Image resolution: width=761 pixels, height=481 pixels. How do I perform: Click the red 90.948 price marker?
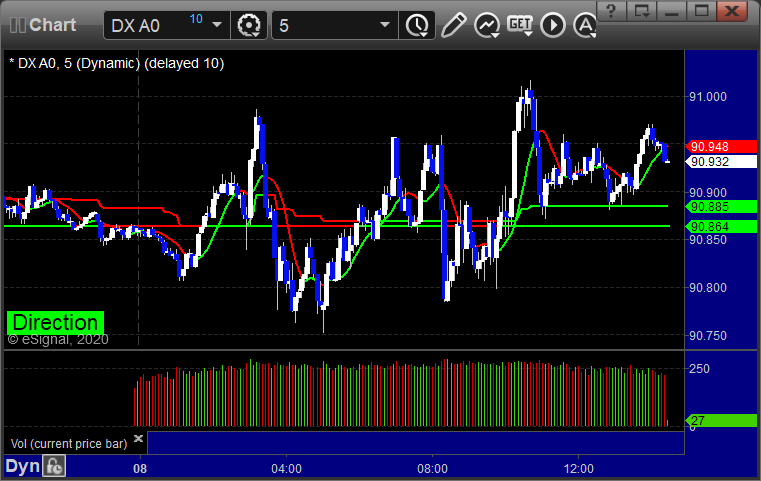[721, 147]
